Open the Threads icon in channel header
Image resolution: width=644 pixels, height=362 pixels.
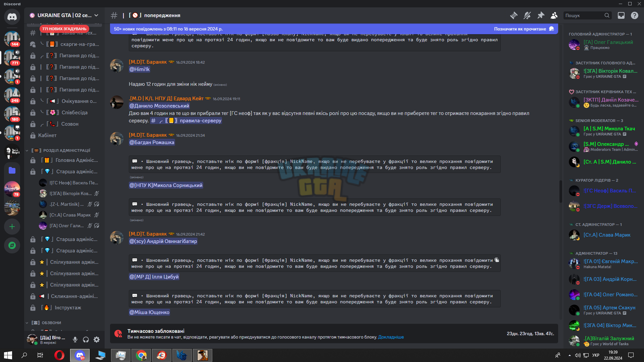click(x=514, y=15)
